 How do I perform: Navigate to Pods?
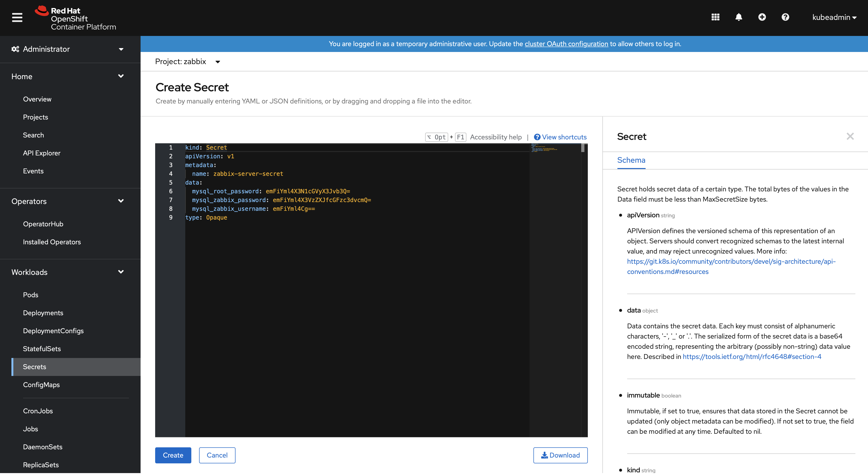click(x=31, y=295)
